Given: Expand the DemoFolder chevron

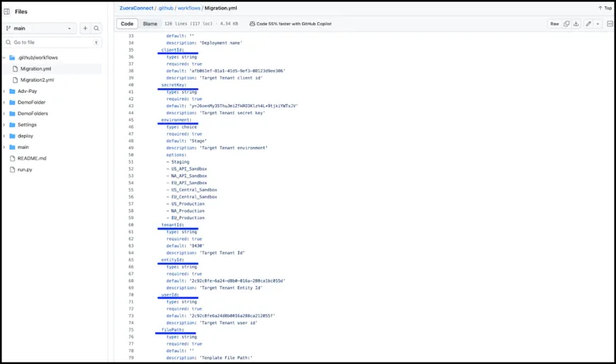Looking at the screenshot, I should pyautogui.click(x=4, y=103).
